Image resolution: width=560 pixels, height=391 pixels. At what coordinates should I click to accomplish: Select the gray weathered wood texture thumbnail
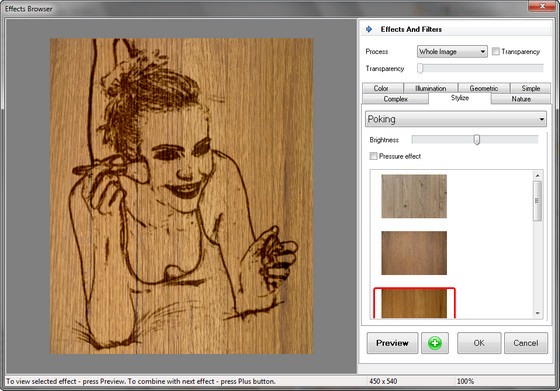[414, 196]
